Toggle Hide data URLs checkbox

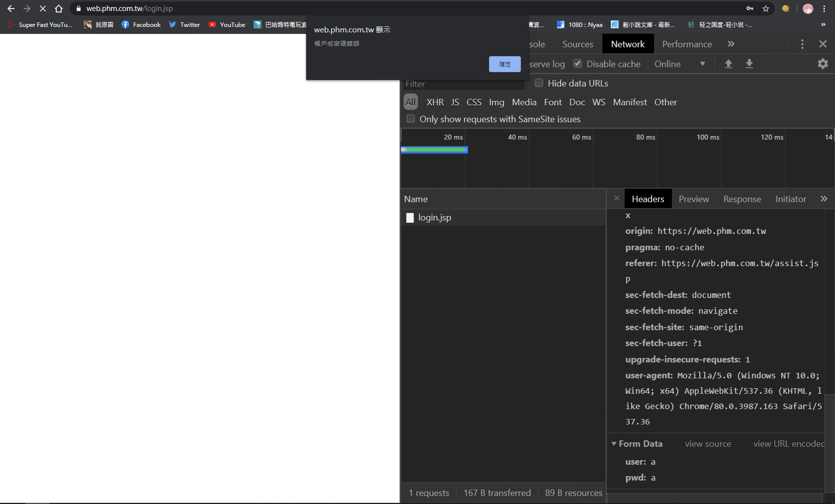click(x=539, y=83)
